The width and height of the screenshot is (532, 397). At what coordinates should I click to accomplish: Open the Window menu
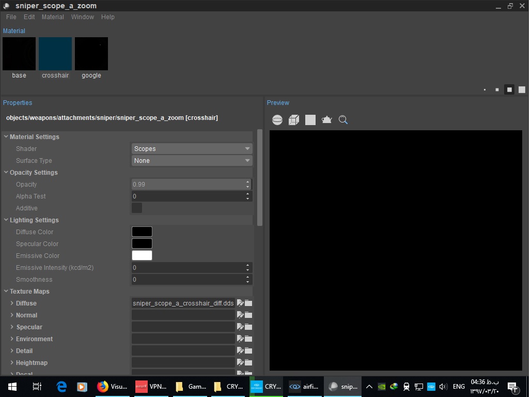(83, 17)
